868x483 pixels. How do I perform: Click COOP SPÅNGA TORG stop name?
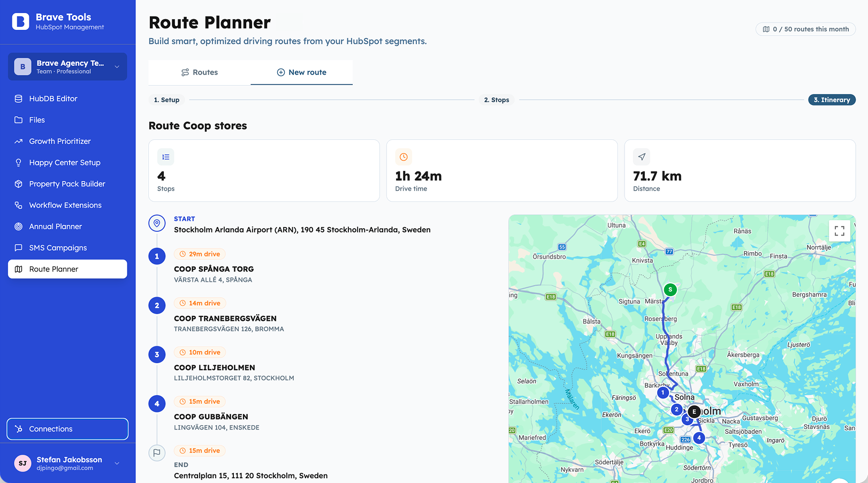[214, 269]
